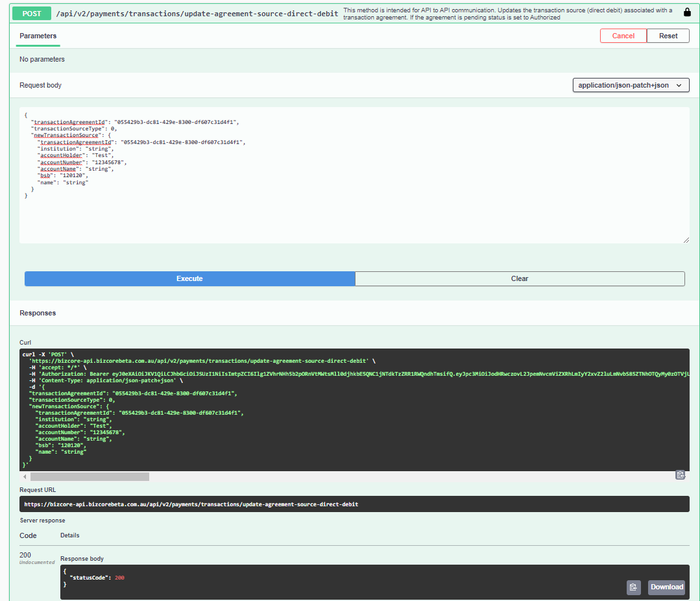Clear the responses

(520, 278)
